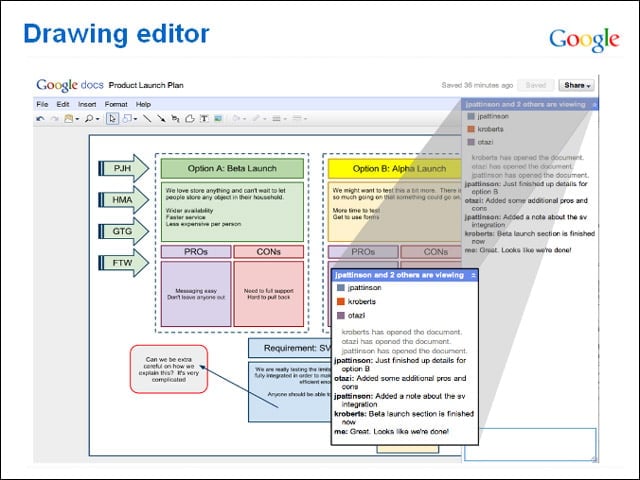640x480 pixels.
Task: Click the chat panel header bar
Action: pyautogui.click(x=530, y=104)
